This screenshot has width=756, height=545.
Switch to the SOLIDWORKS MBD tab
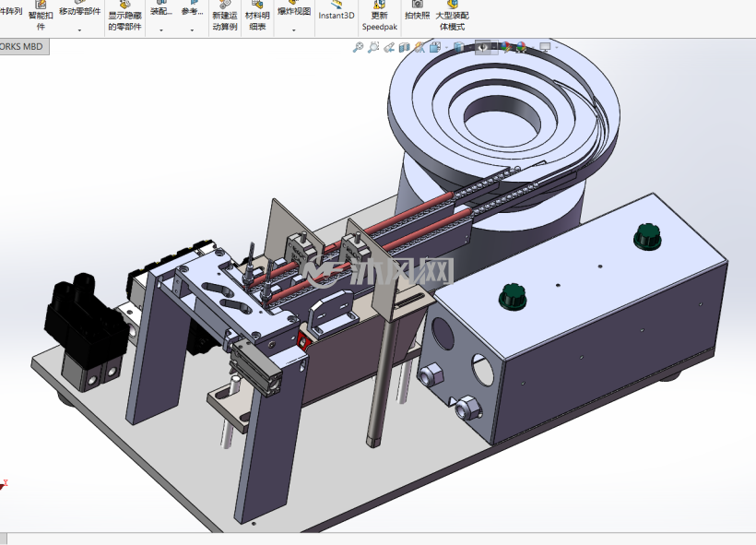click(22, 47)
